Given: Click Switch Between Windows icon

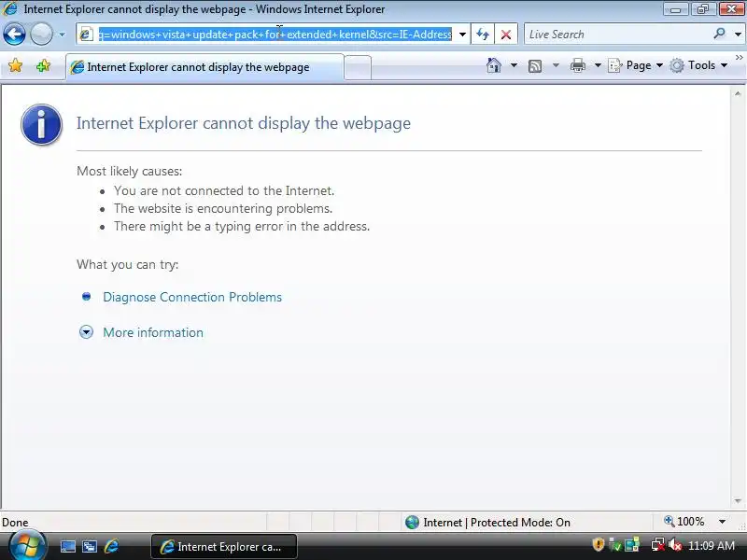Looking at the screenshot, I should (90, 546).
